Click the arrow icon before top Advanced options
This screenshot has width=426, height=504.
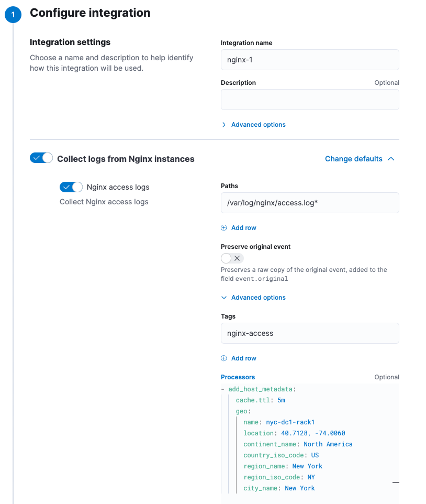click(224, 125)
